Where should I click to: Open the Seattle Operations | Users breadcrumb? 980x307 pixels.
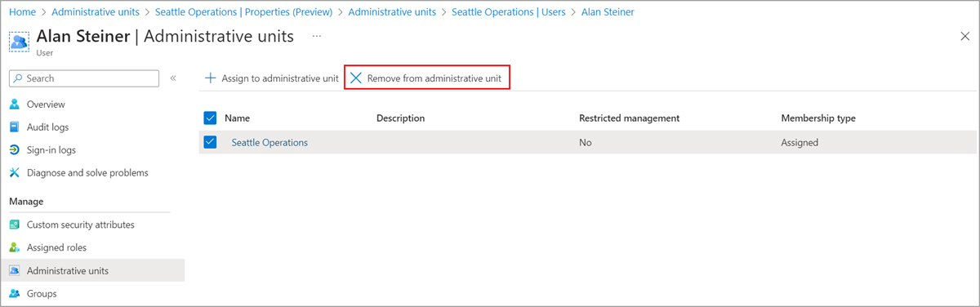click(x=509, y=12)
